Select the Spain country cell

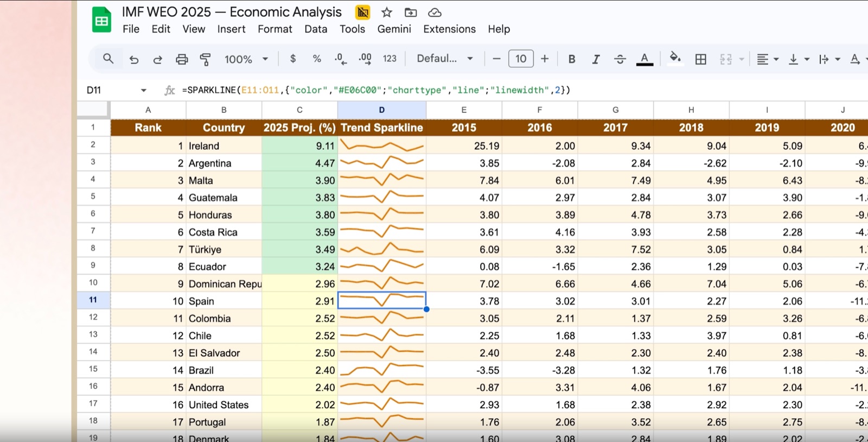coord(224,301)
